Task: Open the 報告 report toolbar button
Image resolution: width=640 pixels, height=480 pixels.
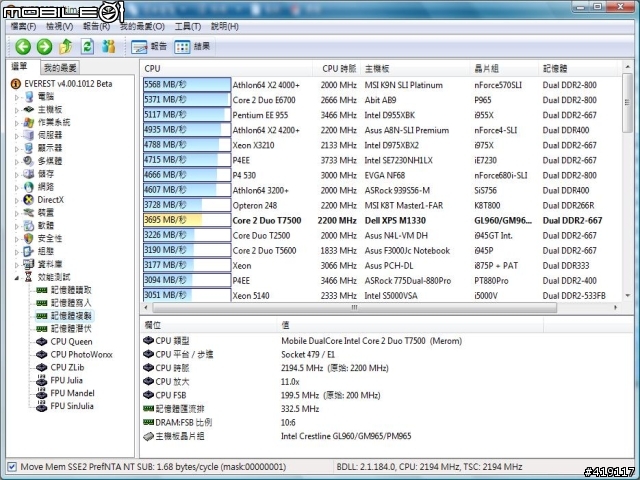Action: pos(149,47)
